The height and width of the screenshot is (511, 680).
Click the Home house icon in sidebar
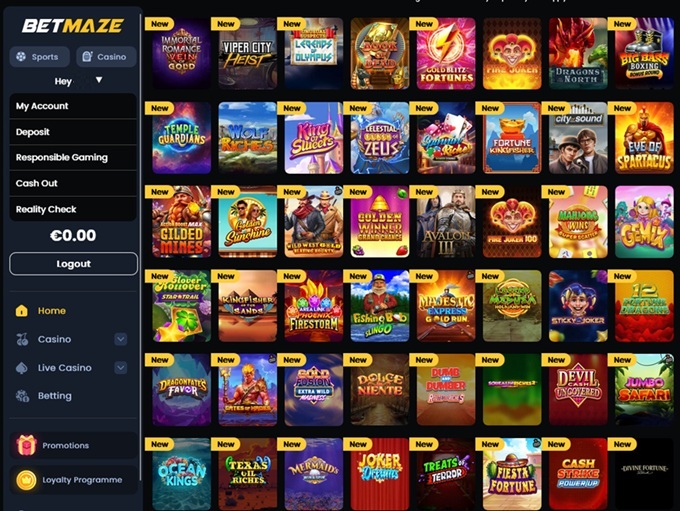click(22, 311)
